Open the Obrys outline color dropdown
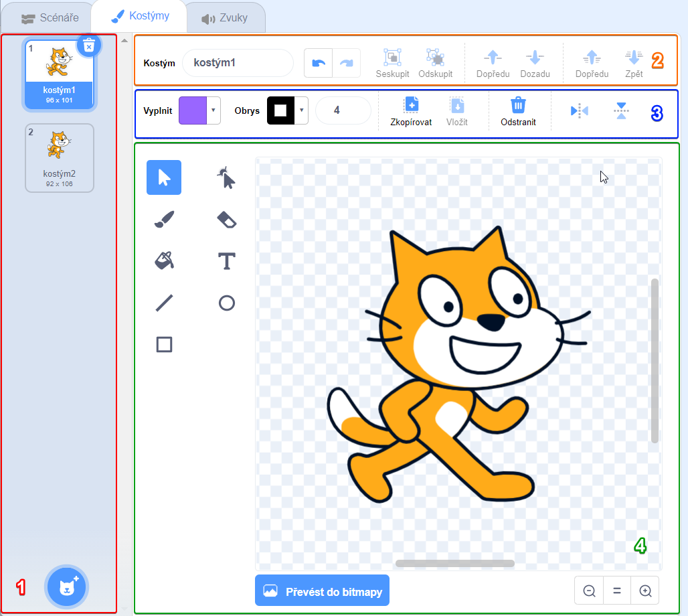Image resolution: width=688 pixels, height=616 pixels. [x=302, y=110]
